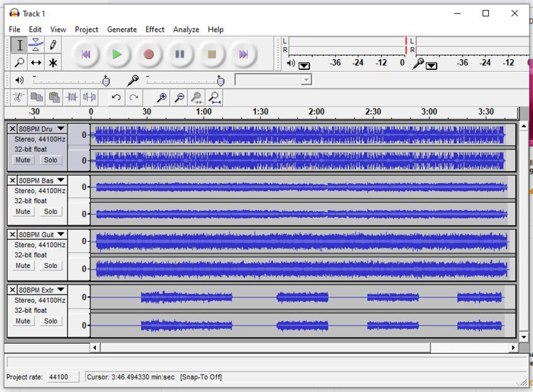Open the Project menu
The image size is (533, 392).
point(86,29)
